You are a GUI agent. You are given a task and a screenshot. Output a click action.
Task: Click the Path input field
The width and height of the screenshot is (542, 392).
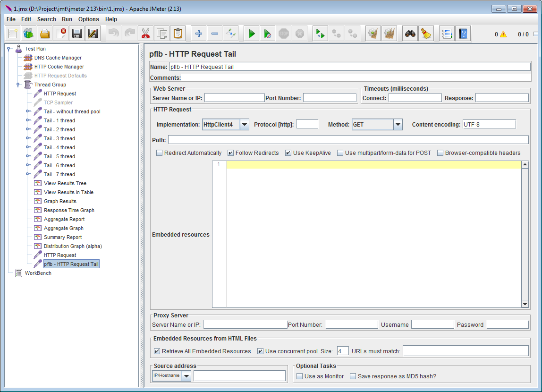tap(348, 140)
